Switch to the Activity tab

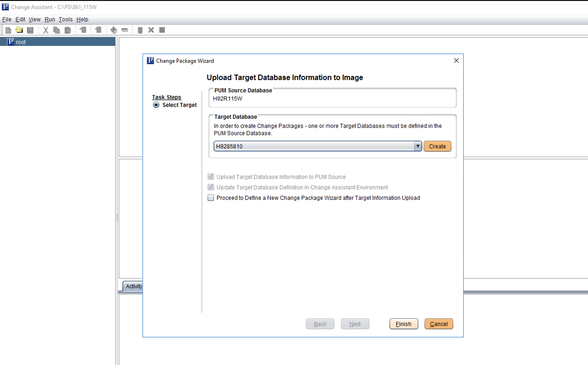click(x=134, y=286)
